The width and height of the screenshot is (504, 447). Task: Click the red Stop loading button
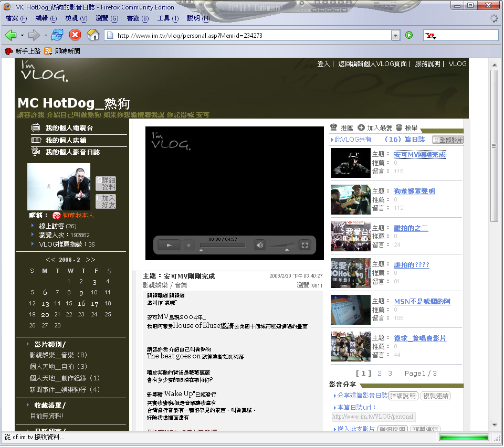[x=75, y=35]
